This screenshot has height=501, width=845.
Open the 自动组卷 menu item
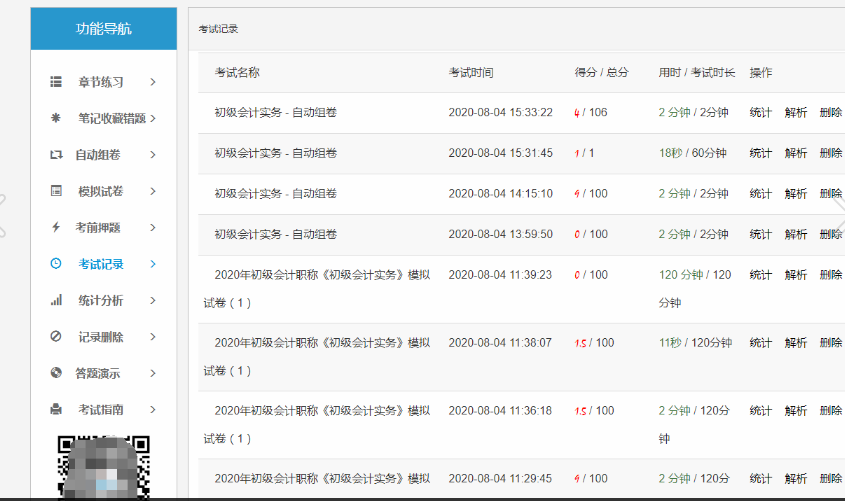[98, 155]
